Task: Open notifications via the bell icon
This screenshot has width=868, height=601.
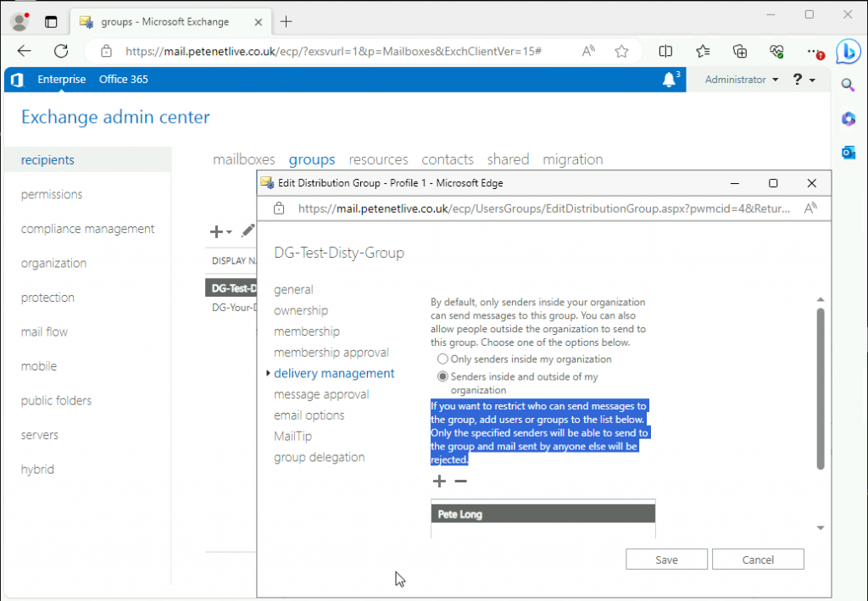Action: click(669, 79)
